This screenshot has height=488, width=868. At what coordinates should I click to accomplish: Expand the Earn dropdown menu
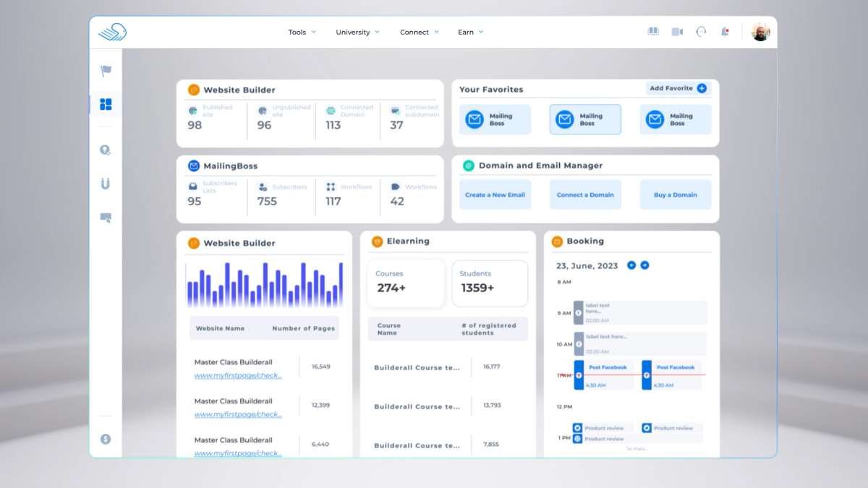point(470,32)
